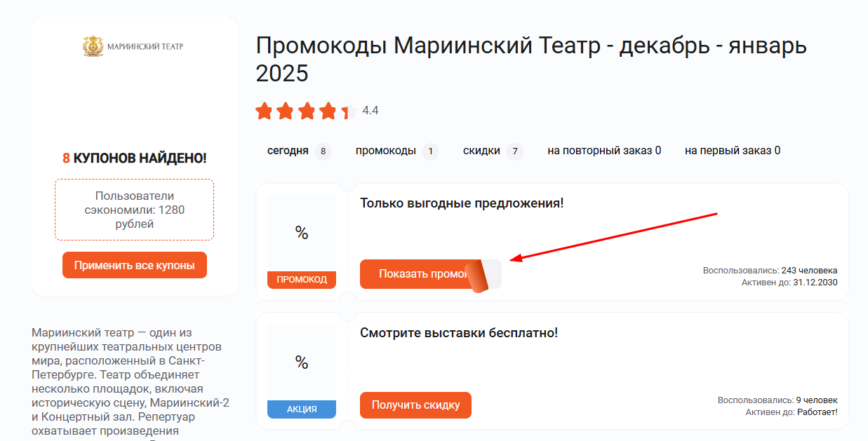Click the percent icon on the first coupon
The image size is (868, 441).
(x=302, y=234)
